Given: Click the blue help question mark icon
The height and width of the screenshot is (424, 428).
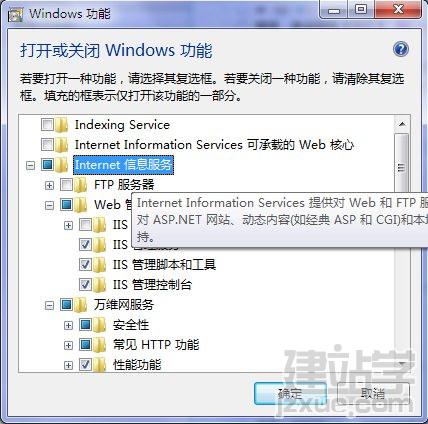Looking at the screenshot, I should [401, 49].
